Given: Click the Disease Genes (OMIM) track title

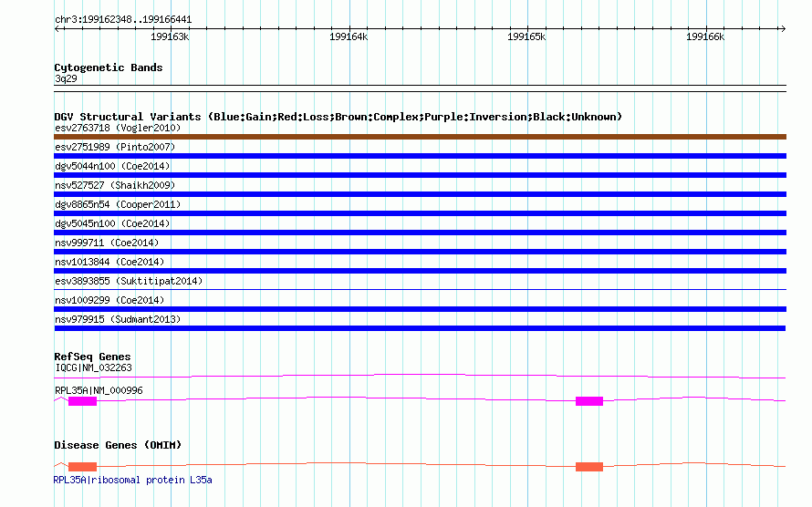Looking at the screenshot, I should pos(118,445).
